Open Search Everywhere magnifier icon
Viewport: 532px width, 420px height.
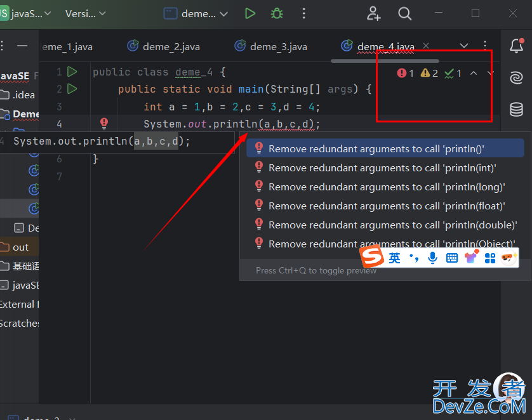point(404,13)
